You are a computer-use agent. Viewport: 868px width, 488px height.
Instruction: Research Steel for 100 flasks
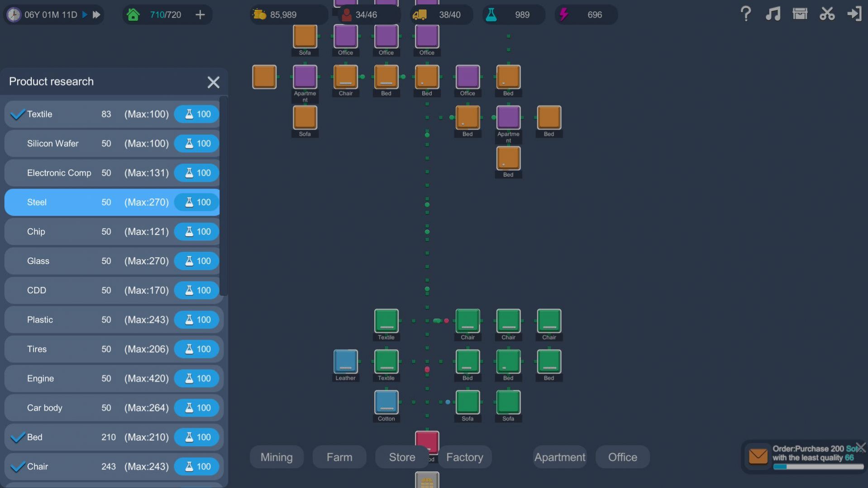[x=197, y=202]
